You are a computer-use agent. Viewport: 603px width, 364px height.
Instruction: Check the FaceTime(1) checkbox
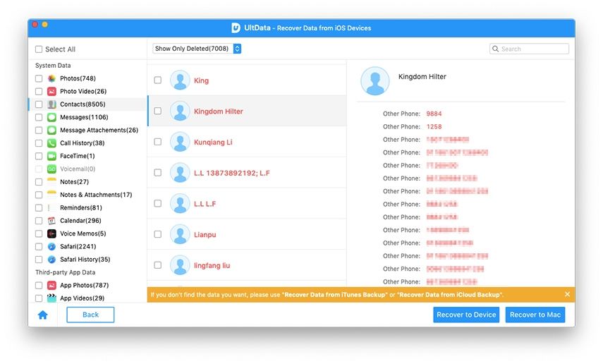(x=39, y=156)
